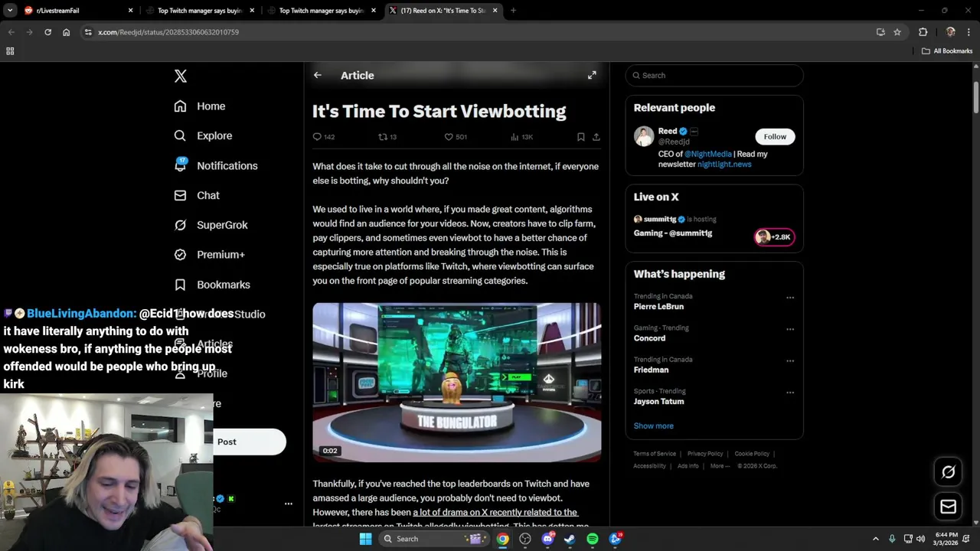Join summit1g live with +2.8K listeners
This screenshot has height=551, width=980.
pos(775,237)
